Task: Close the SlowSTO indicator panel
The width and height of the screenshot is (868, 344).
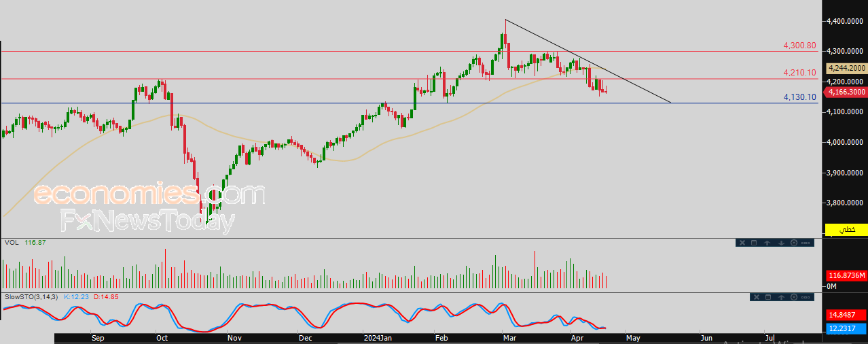Action: click(x=756, y=297)
